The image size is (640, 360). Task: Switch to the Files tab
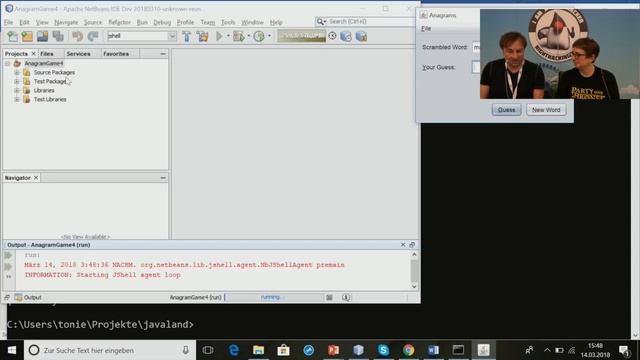pyautogui.click(x=47, y=54)
